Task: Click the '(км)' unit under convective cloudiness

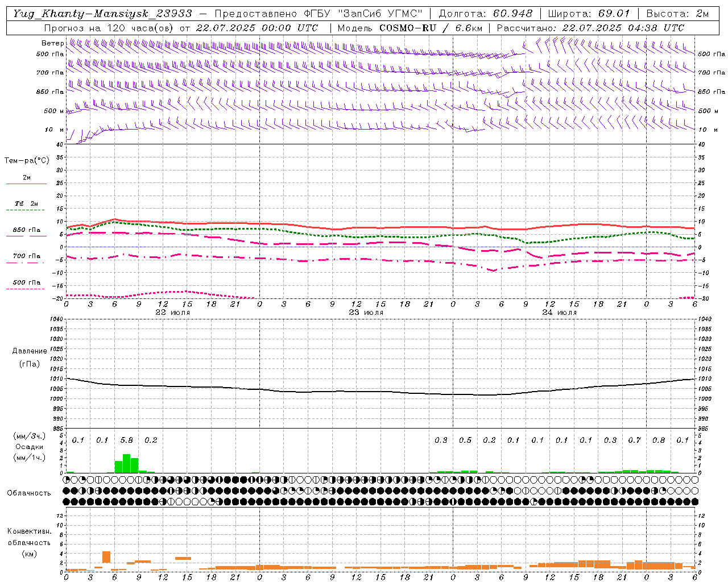Action: point(30,553)
